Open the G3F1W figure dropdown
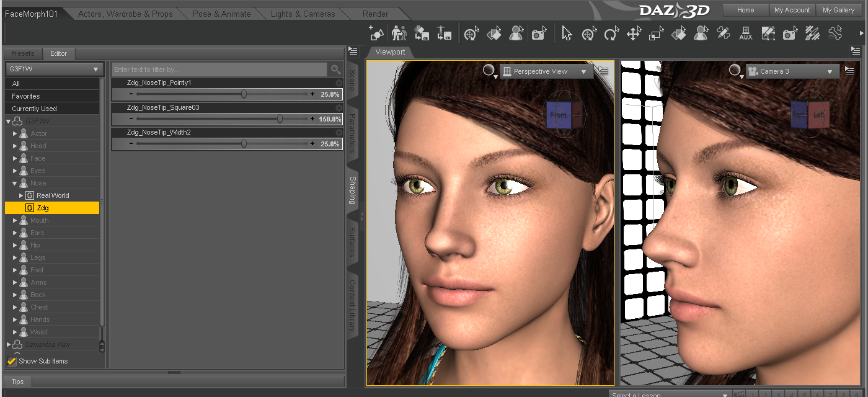This screenshot has height=397, width=868. point(54,69)
